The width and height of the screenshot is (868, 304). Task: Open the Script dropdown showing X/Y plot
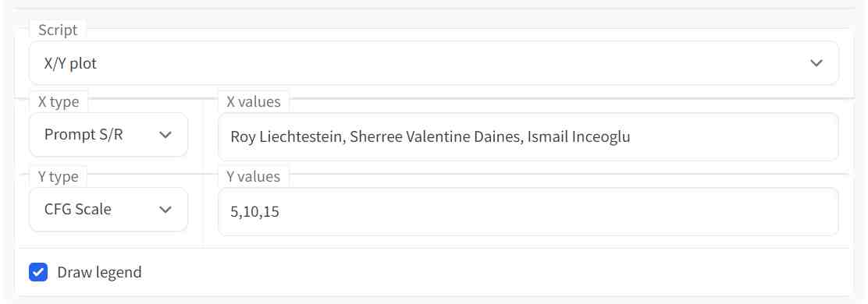coord(433,63)
